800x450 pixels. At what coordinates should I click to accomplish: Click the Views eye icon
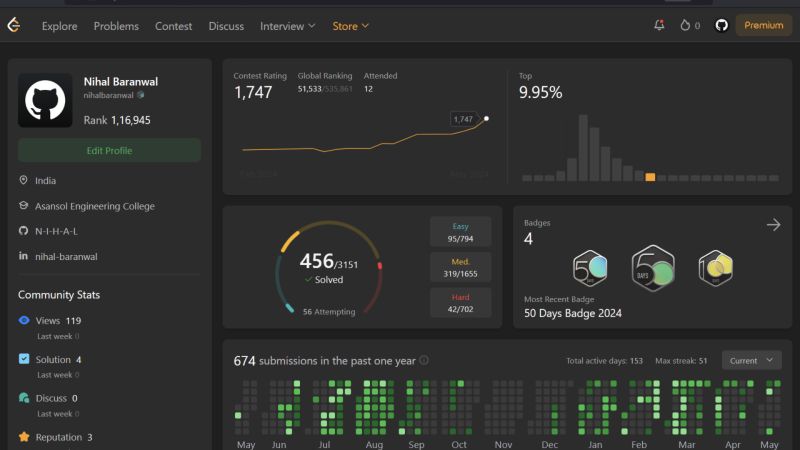24,320
